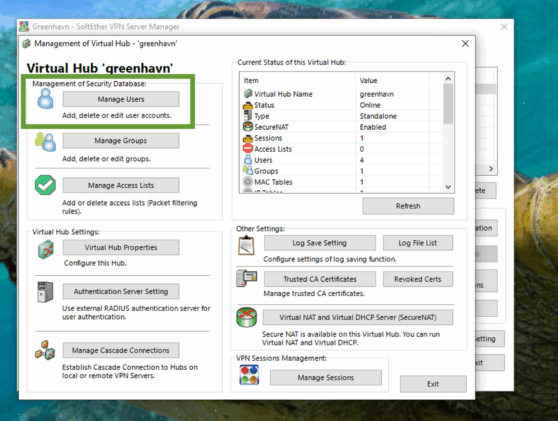Select the 'Virtual Hub Name' row label

[x=283, y=94]
